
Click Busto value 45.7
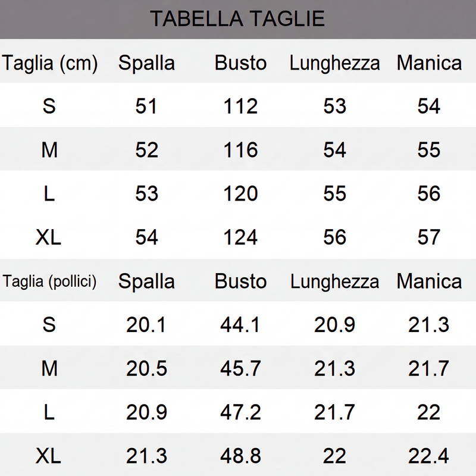240,368
